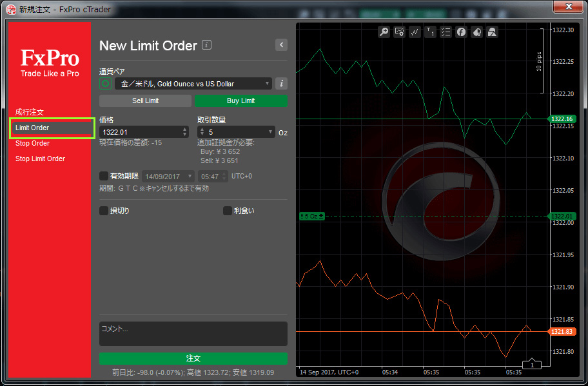Click the 5 volume value field
The image size is (588, 386).
[236, 132]
